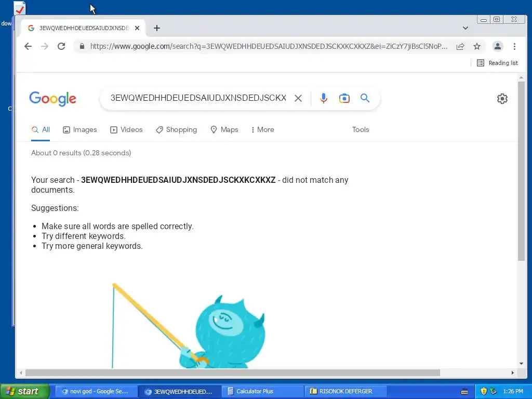The image size is (532, 399).
Task: Share this page via address bar icon
Action: coord(460,46)
